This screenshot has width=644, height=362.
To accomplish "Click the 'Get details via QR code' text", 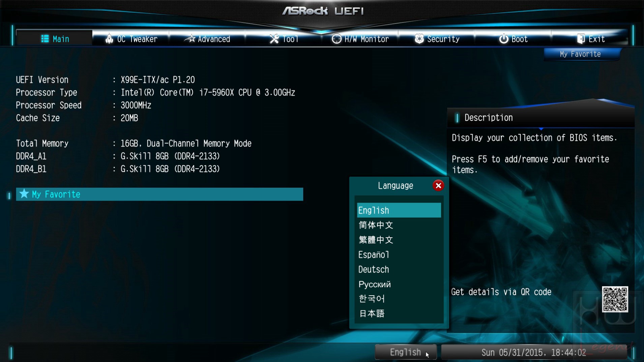I will coord(501,292).
